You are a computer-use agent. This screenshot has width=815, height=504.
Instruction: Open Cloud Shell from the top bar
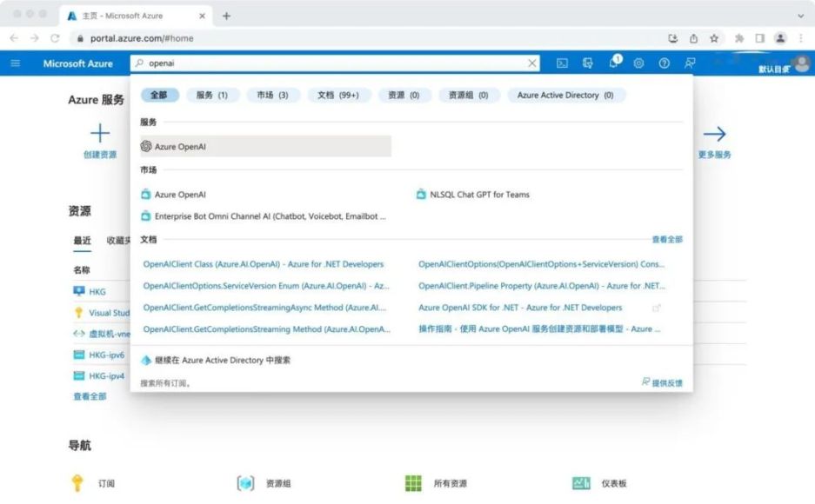(563, 63)
